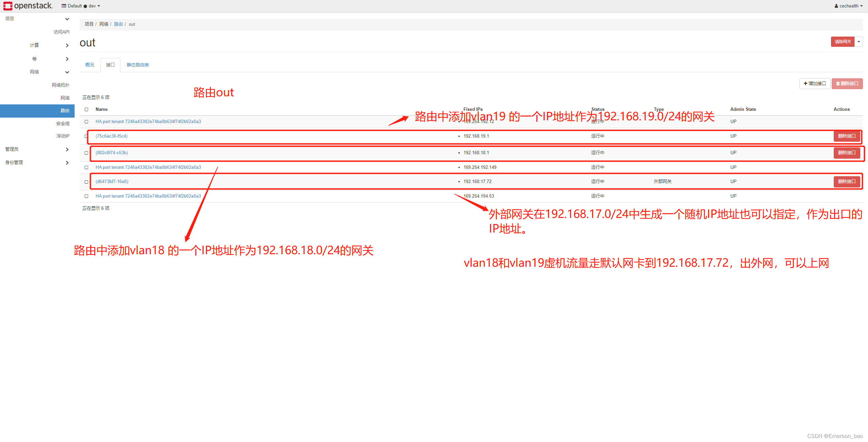Click the 清除网关 button
This screenshot has width=868, height=442.
pyautogui.click(x=842, y=41)
